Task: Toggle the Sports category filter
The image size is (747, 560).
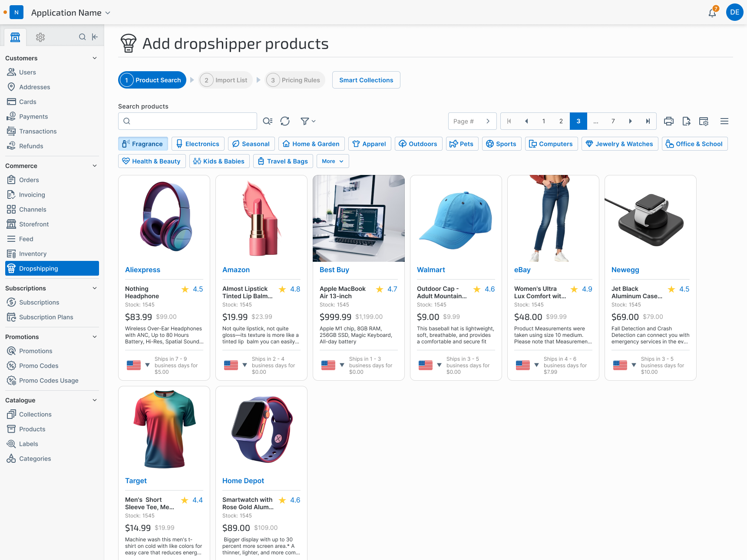Action: click(x=502, y=144)
